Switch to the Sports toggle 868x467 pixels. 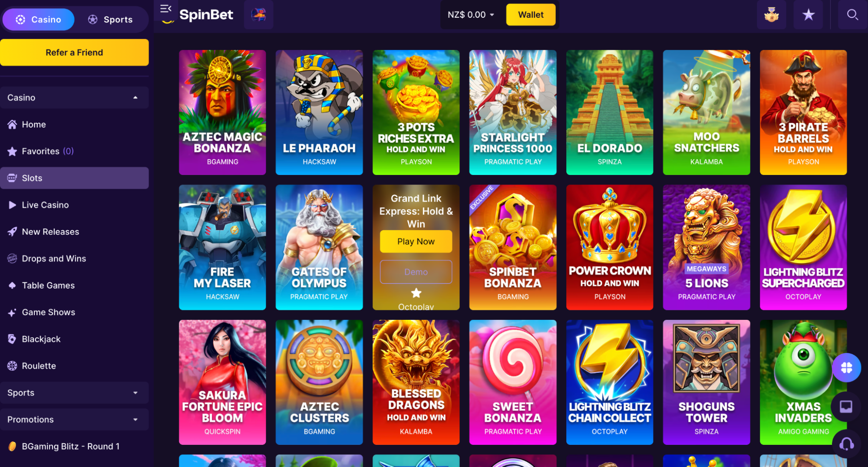click(110, 20)
